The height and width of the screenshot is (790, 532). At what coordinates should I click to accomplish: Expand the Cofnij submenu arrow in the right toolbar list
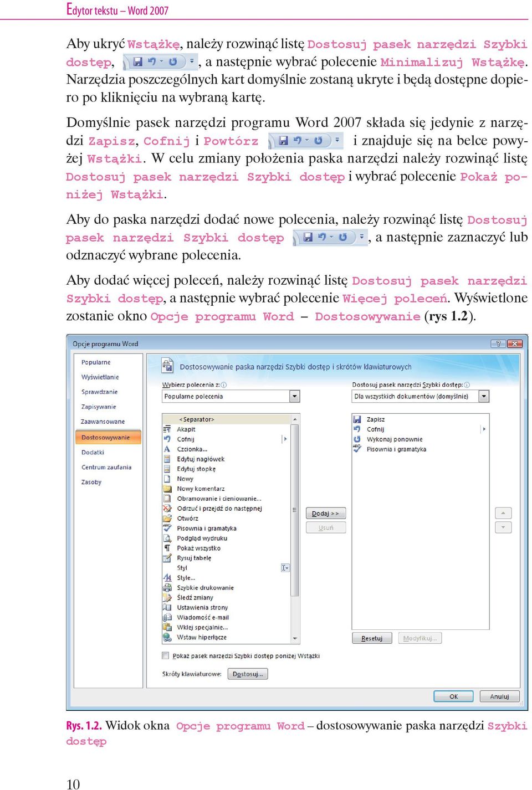coord(484,429)
